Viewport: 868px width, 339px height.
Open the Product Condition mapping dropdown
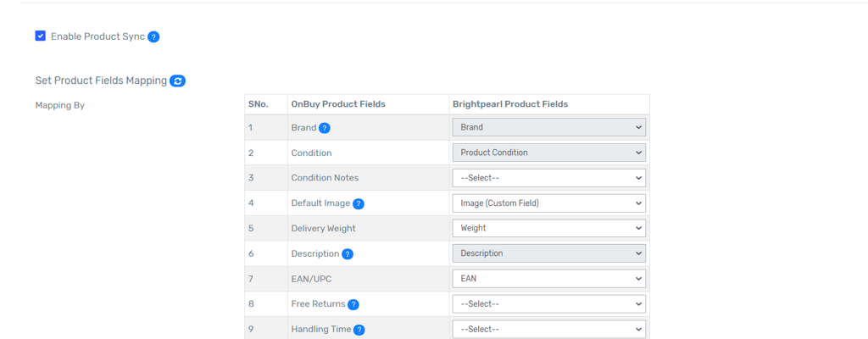click(549, 153)
